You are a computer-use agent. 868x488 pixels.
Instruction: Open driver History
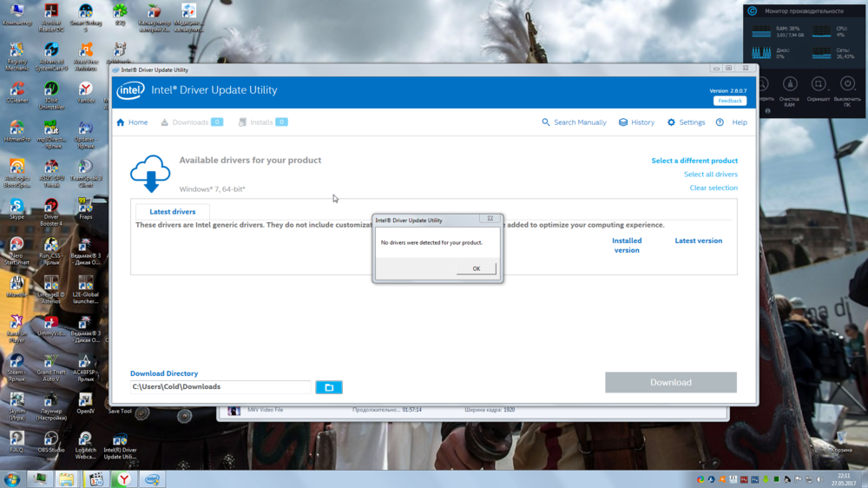coord(636,122)
